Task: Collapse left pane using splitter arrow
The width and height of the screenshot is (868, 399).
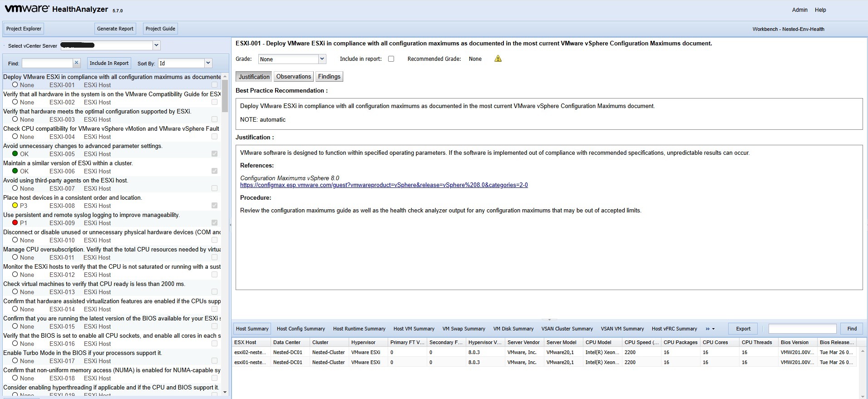Action: pyautogui.click(x=230, y=225)
